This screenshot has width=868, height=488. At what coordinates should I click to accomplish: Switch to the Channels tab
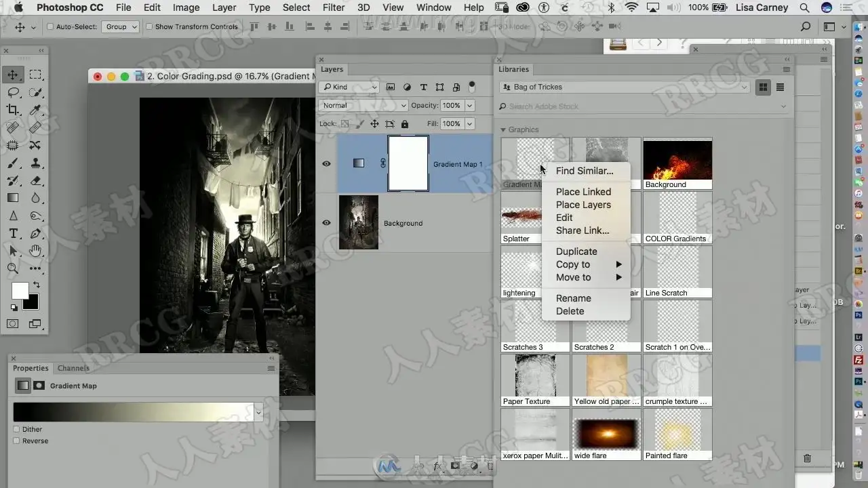pyautogui.click(x=73, y=368)
